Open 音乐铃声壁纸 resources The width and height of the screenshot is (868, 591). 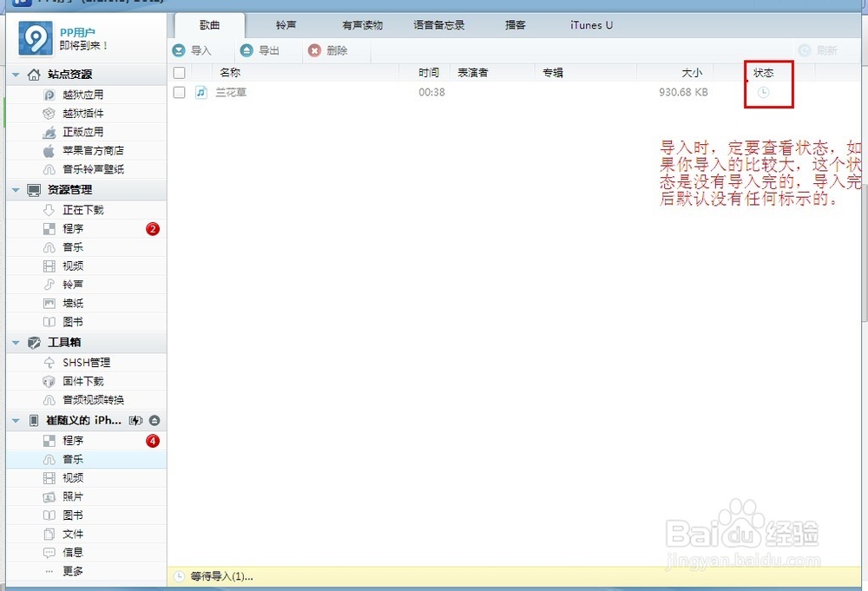click(x=81, y=169)
